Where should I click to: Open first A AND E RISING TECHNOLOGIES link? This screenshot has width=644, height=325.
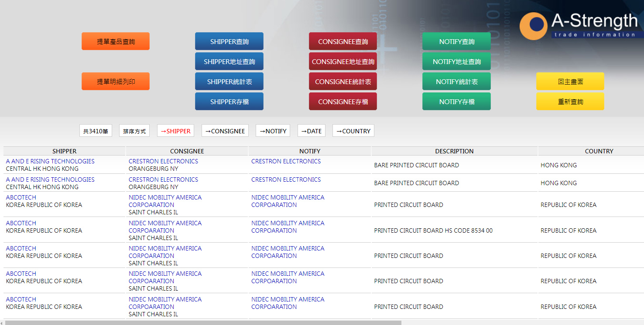(x=50, y=161)
